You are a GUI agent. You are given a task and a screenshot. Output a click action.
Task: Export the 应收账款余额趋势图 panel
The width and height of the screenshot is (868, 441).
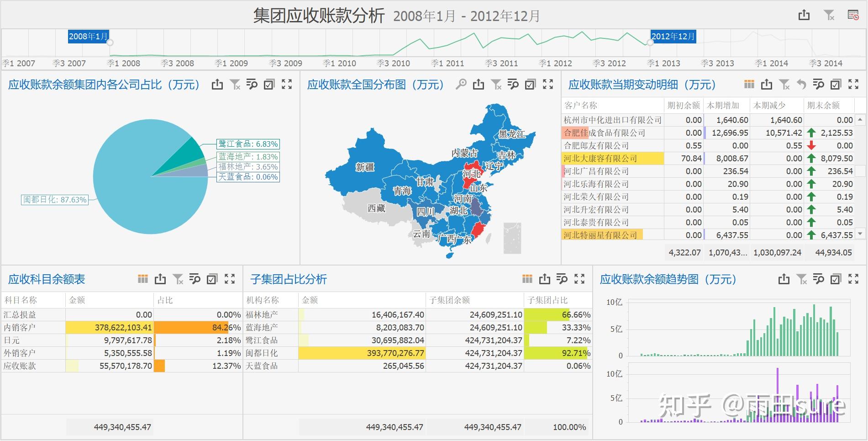pos(784,279)
